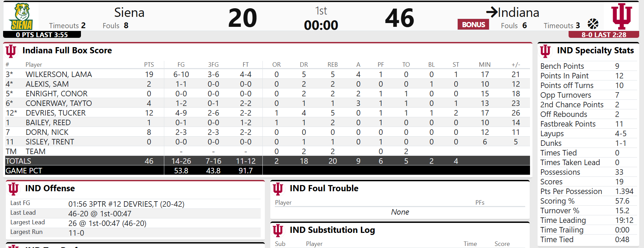
Task: Select player row WILKERSON, LAMA
Action: pyautogui.click(x=59, y=74)
